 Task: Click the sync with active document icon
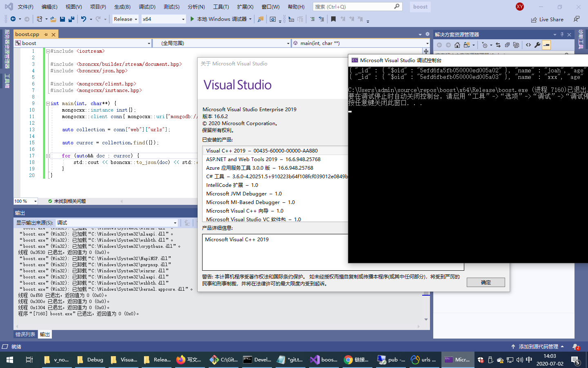[498, 45]
